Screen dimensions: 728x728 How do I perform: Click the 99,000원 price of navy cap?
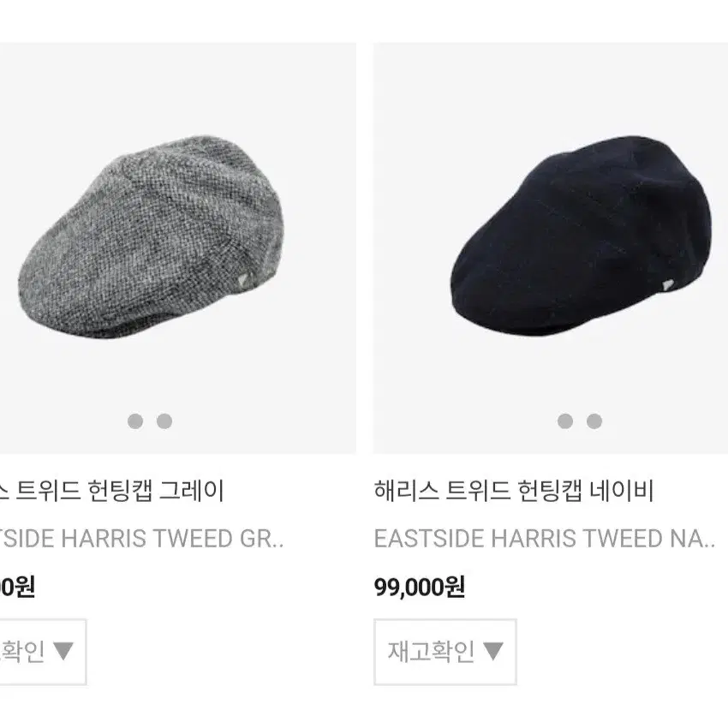pyautogui.click(x=420, y=587)
